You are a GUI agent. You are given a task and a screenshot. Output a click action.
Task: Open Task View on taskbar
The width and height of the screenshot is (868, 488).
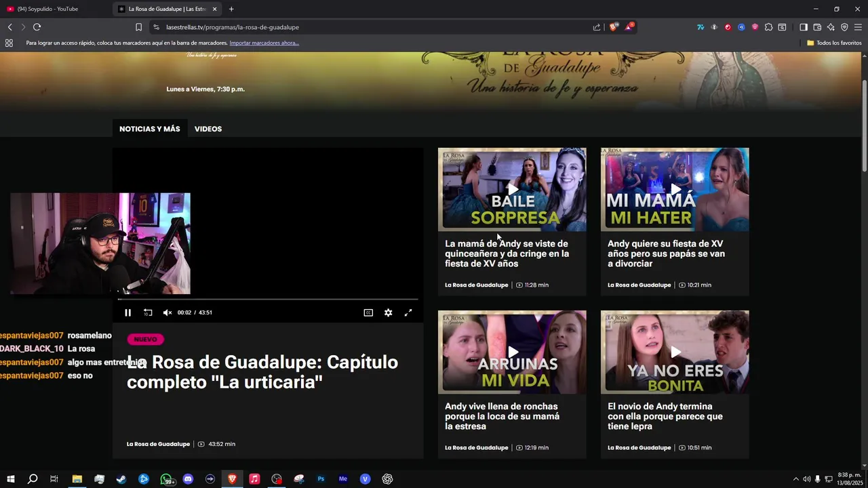coord(54,479)
